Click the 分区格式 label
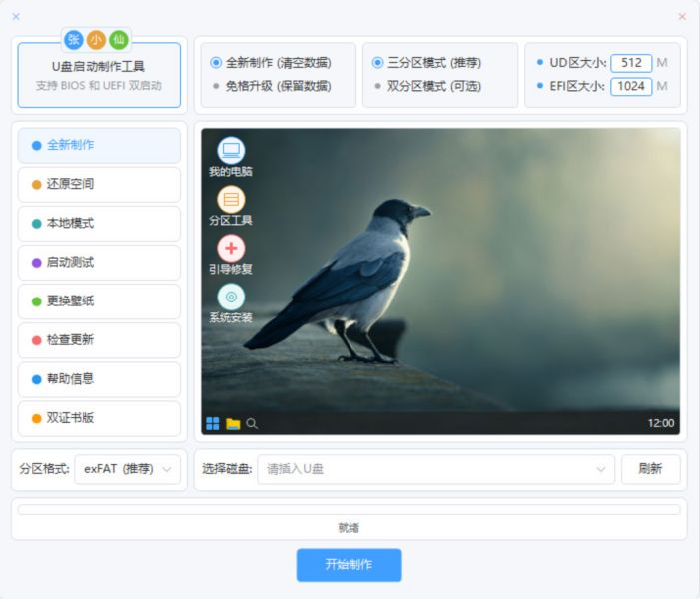This screenshot has width=700, height=599. point(44,469)
